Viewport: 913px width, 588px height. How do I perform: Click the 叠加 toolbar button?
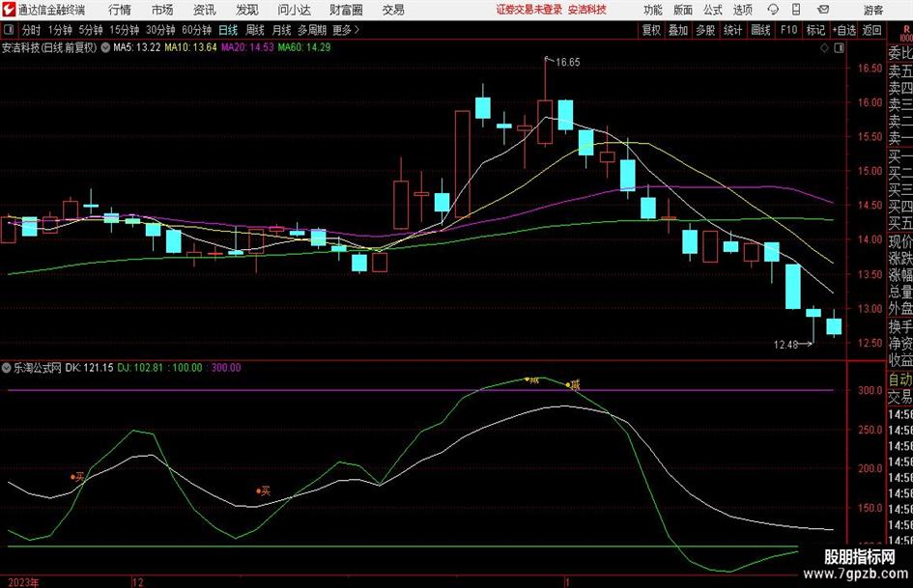[x=678, y=30]
